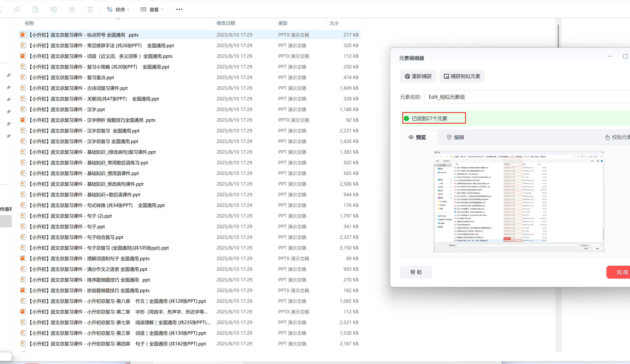Switch to the 编辑 tab
This screenshot has width=630, height=364.
[x=455, y=137]
